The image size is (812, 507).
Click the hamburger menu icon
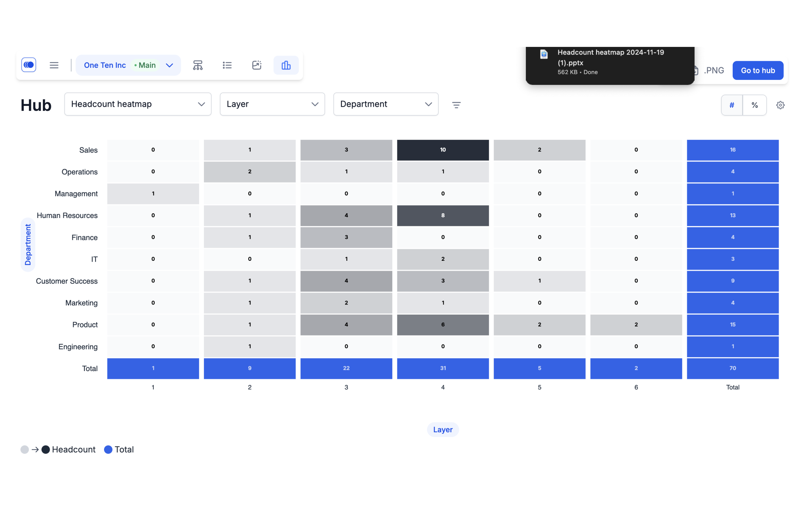(x=54, y=65)
